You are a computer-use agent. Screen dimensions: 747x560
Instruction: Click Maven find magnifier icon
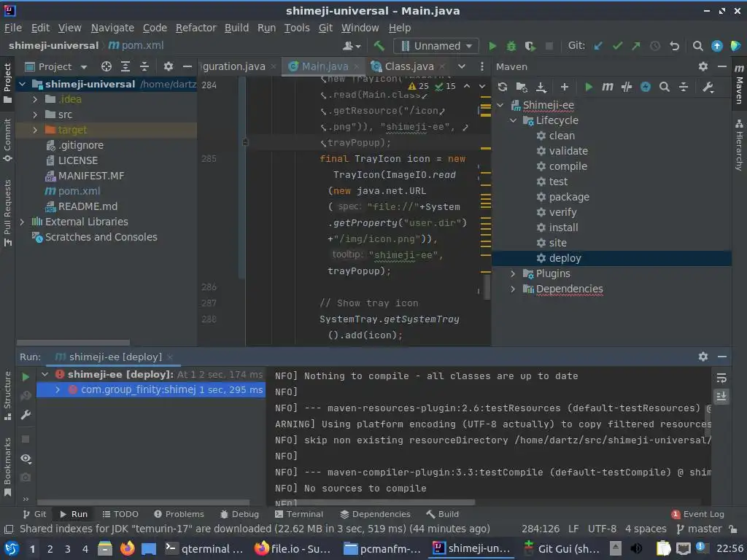[x=664, y=87]
